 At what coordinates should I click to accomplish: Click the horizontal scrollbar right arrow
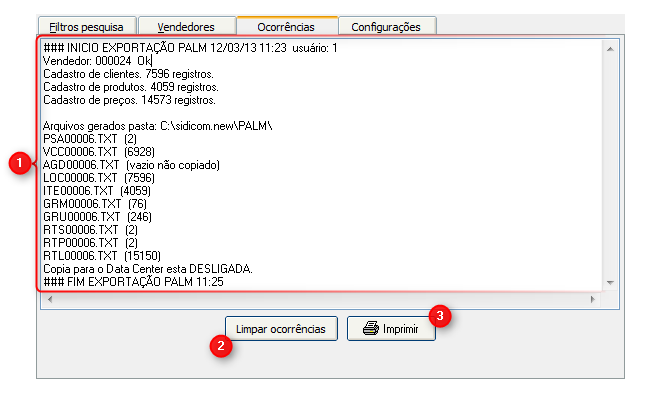(593, 299)
